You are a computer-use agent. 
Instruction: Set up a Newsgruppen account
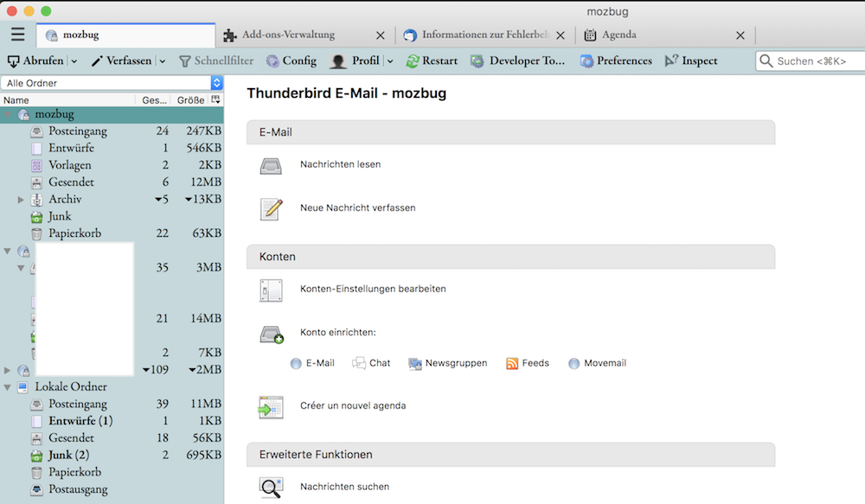click(448, 363)
